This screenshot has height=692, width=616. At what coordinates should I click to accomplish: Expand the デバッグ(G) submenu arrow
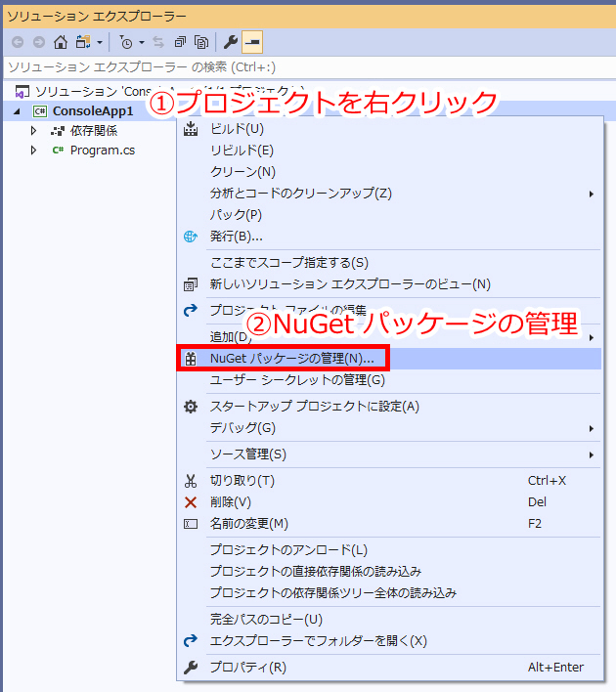point(592,429)
